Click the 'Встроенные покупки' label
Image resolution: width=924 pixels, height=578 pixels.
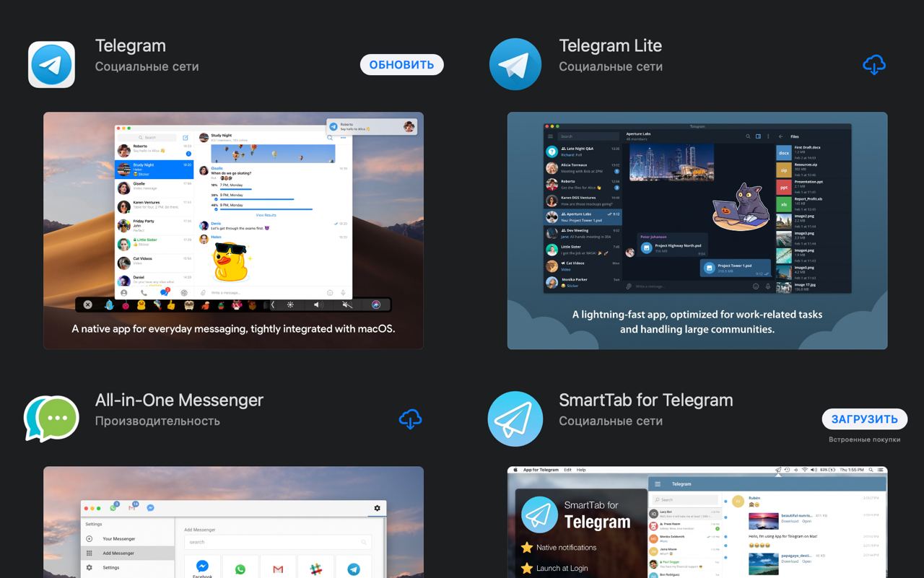tap(864, 439)
